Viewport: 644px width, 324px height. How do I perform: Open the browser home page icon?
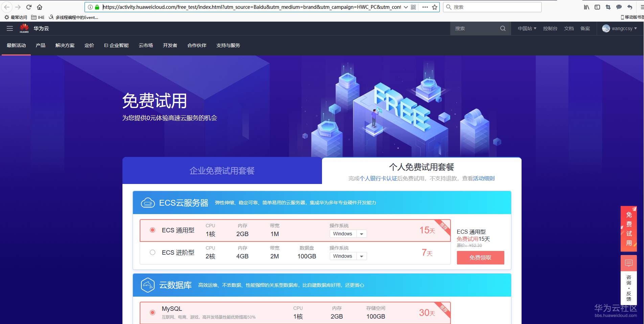tap(40, 7)
